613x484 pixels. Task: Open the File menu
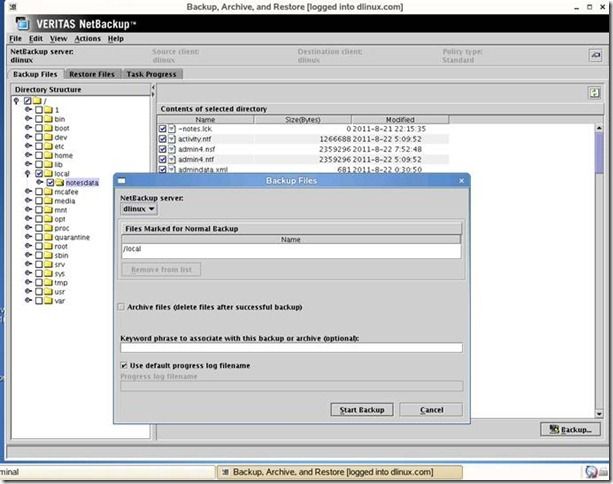point(15,38)
